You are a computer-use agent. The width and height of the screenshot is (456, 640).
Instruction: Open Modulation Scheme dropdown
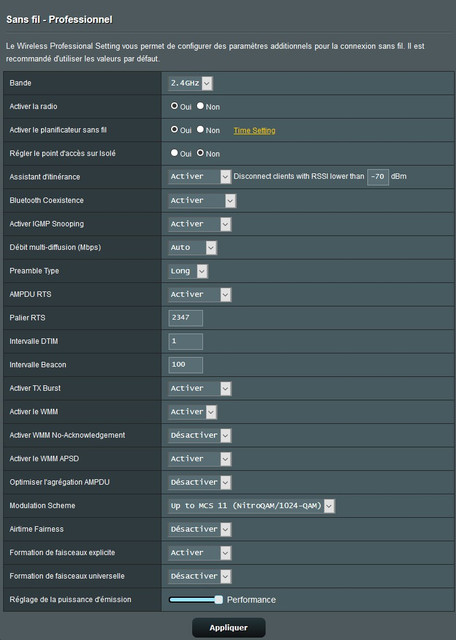point(251,506)
